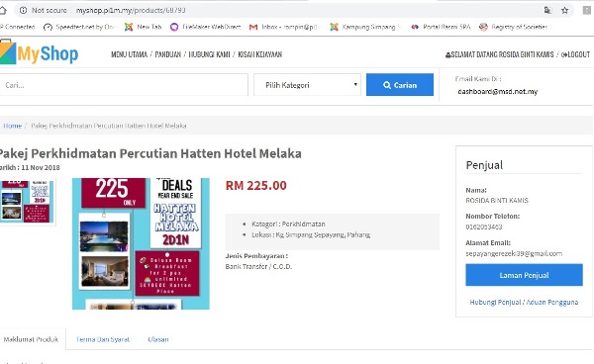Open Portal Rasmi SPA bookmark
This screenshot has height=364, width=594.
[441, 27]
